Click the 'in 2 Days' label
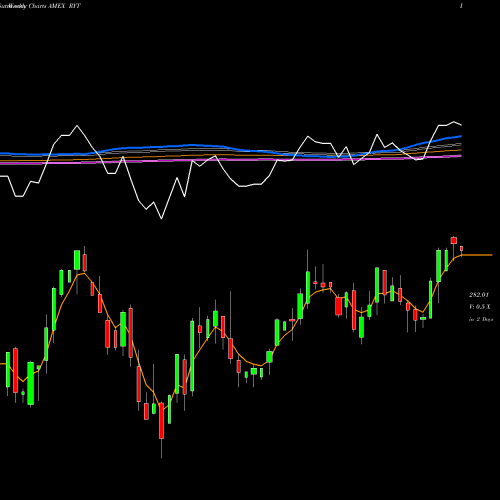The image size is (500, 500). click(x=481, y=319)
